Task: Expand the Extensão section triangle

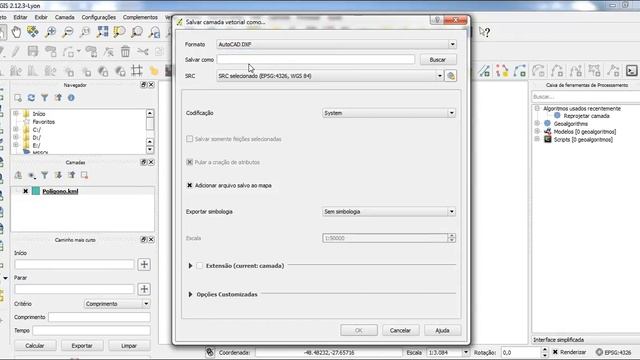Action: coord(190,266)
